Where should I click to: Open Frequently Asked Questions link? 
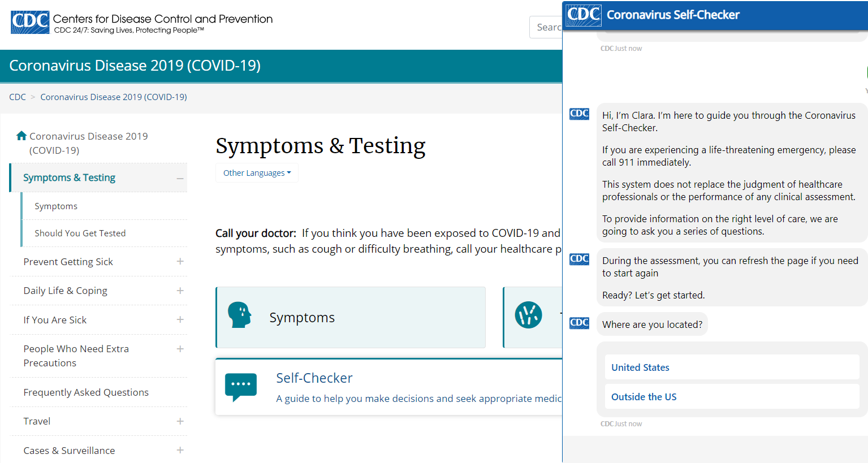[86, 392]
